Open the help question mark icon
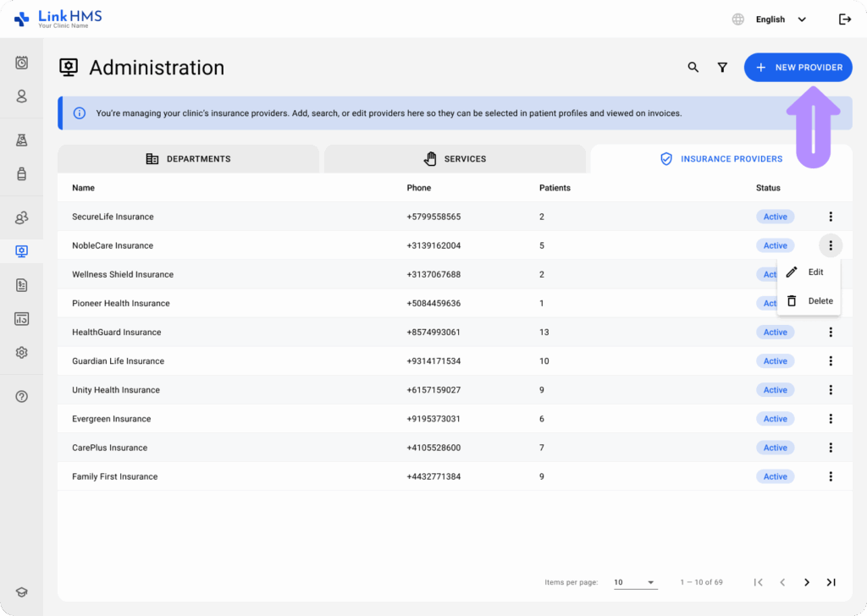The height and width of the screenshot is (616, 867). [22, 397]
